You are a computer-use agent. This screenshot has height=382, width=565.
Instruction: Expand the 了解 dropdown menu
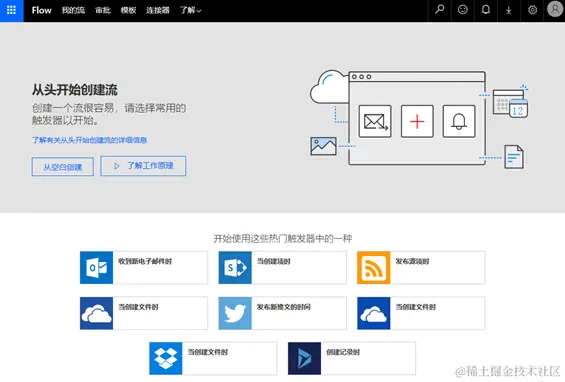[190, 10]
